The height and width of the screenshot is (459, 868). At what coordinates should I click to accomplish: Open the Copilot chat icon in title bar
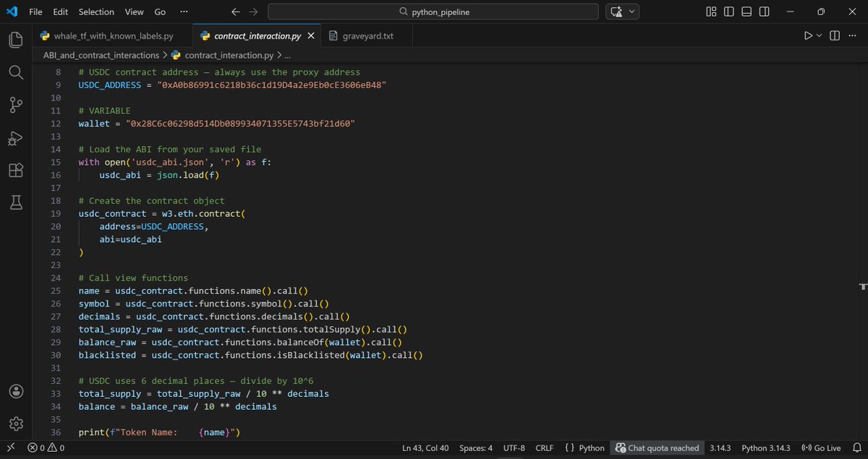tap(616, 12)
